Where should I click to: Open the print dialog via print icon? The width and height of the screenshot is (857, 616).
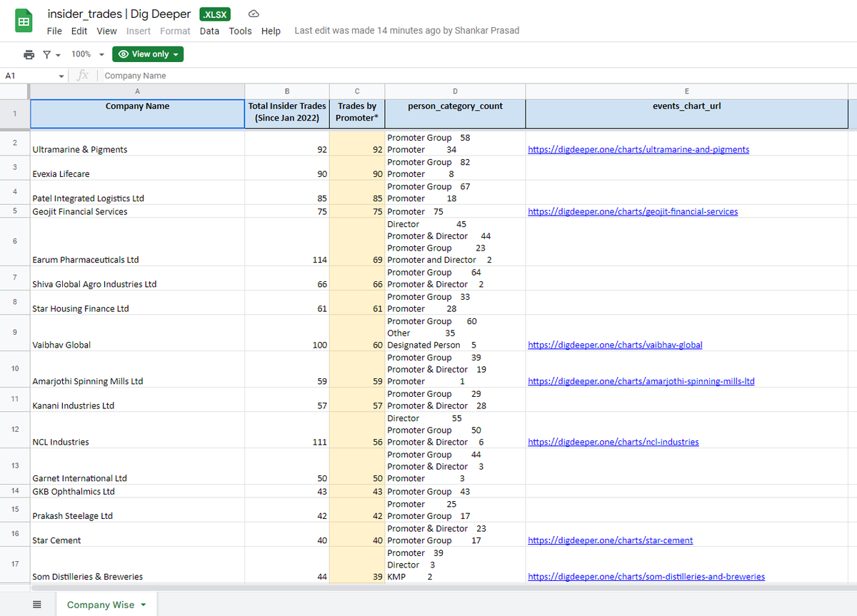click(x=29, y=54)
